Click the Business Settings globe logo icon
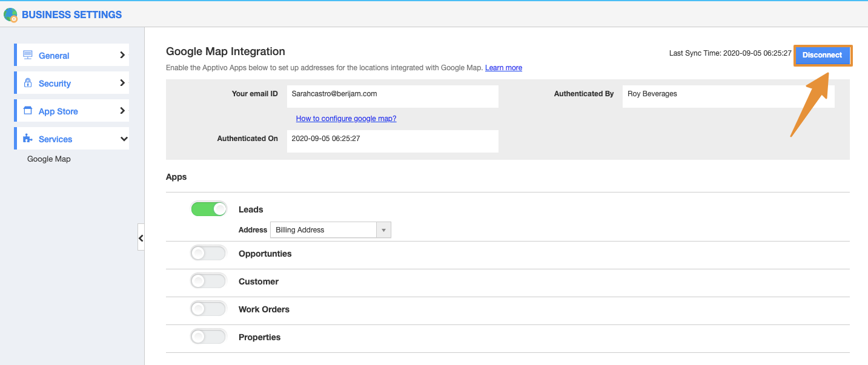Screen dimensions: 868x365 10,15
